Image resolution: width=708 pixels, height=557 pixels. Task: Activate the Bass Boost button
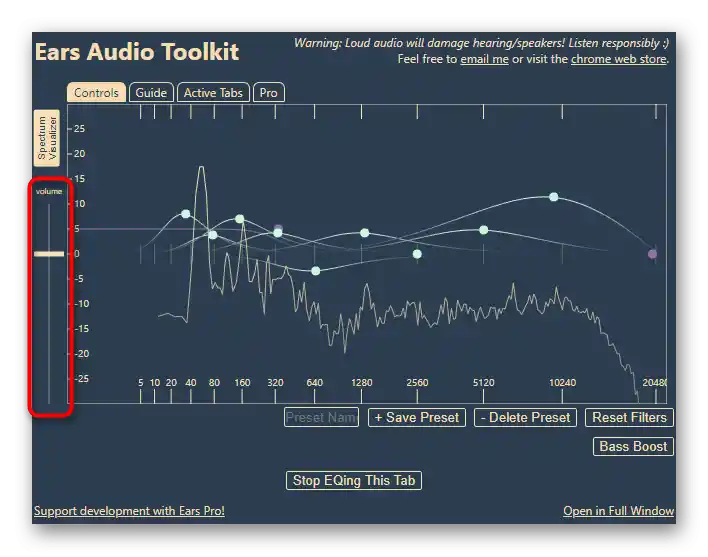(x=633, y=446)
